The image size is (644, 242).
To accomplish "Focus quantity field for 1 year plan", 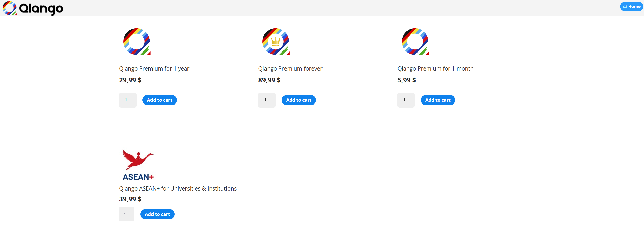I will pyautogui.click(x=128, y=100).
